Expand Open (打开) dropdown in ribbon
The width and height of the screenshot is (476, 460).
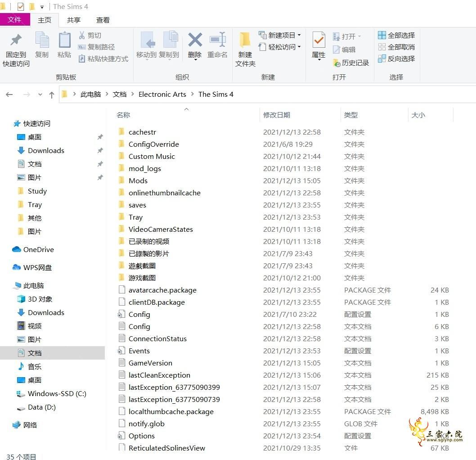(x=359, y=36)
